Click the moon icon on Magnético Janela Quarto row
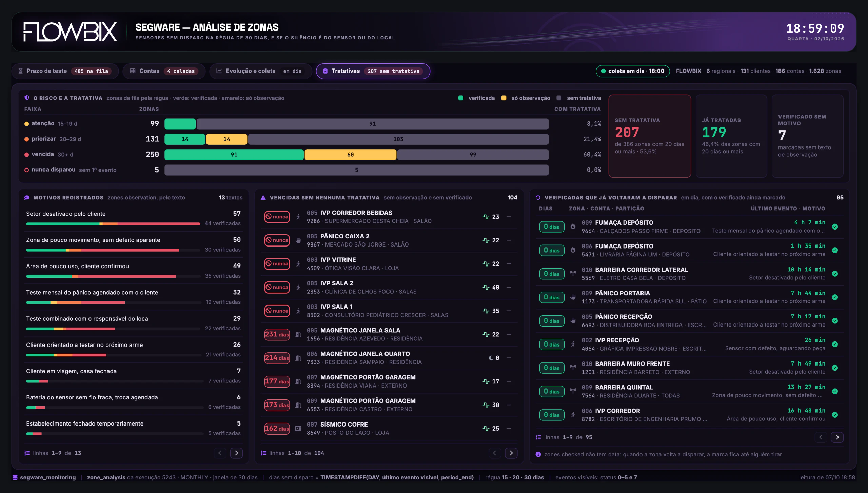 coord(491,358)
